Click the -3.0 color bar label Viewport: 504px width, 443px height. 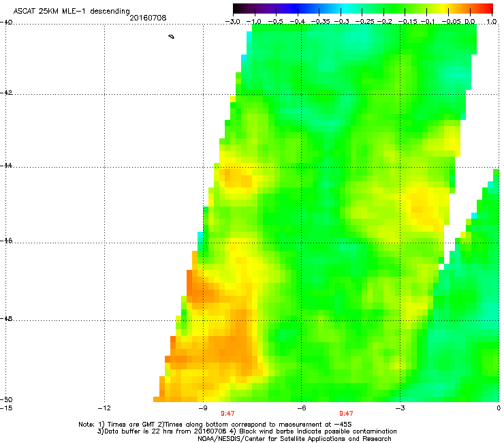point(232,22)
